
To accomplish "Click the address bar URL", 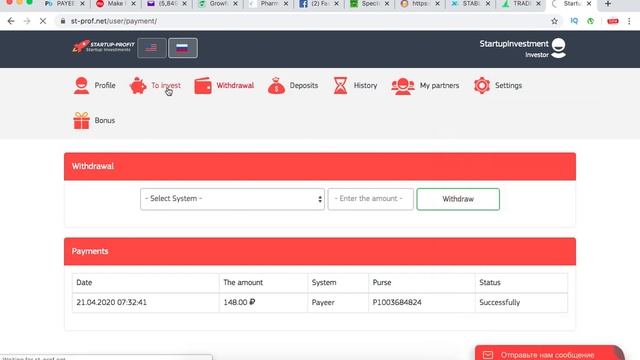I will pos(113,21).
